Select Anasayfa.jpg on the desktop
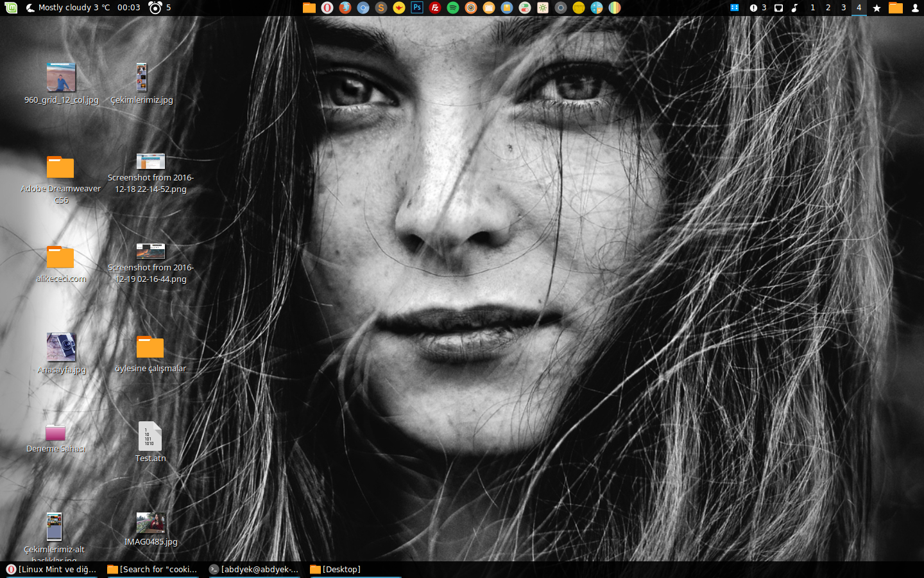Viewport: 924px width, 578px height. point(61,353)
